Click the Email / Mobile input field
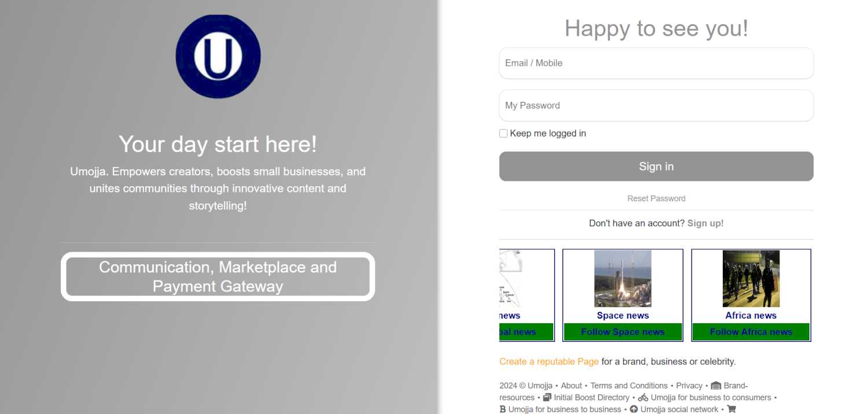Image resolution: width=868 pixels, height=414 pixels. 656,63
